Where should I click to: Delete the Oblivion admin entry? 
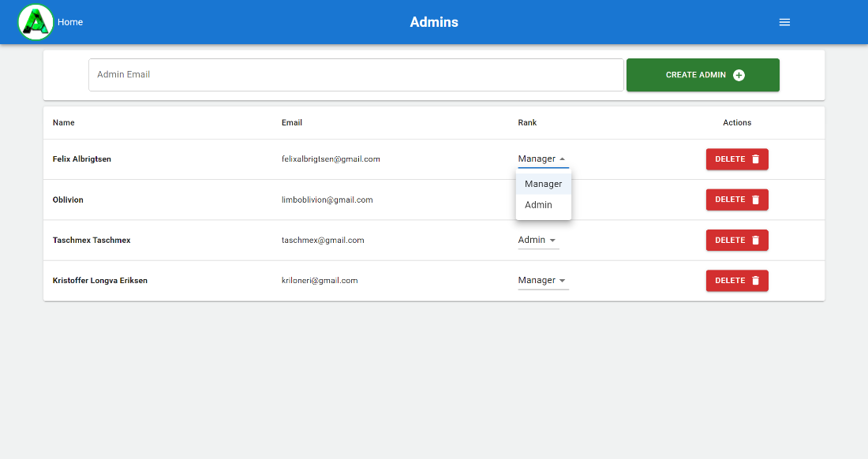point(736,200)
